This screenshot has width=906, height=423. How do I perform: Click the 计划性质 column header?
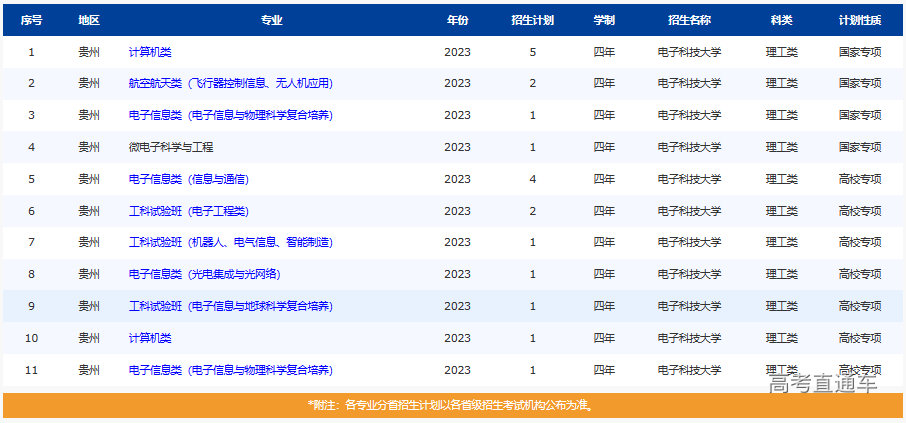[x=860, y=20]
